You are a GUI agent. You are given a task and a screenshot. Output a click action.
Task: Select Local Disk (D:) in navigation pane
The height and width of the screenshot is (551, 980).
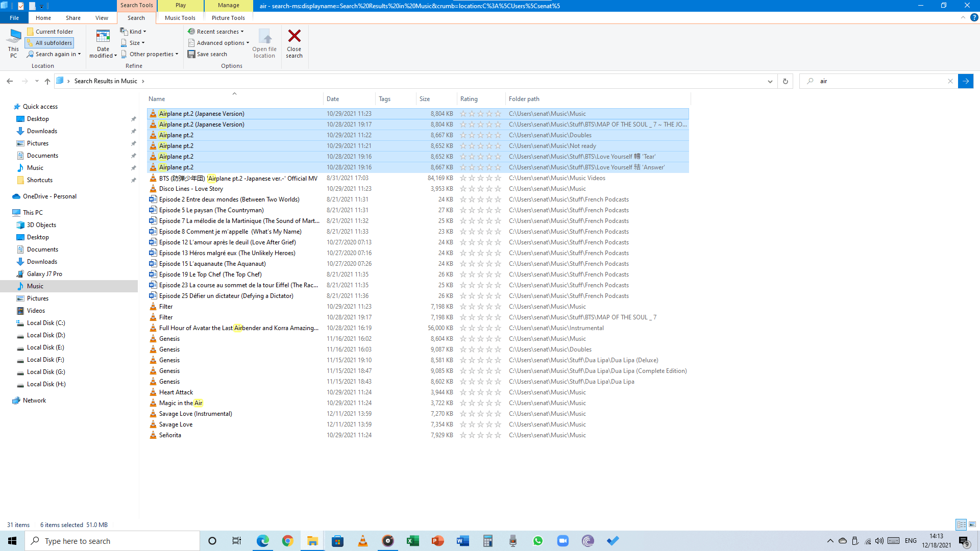tap(46, 335)
